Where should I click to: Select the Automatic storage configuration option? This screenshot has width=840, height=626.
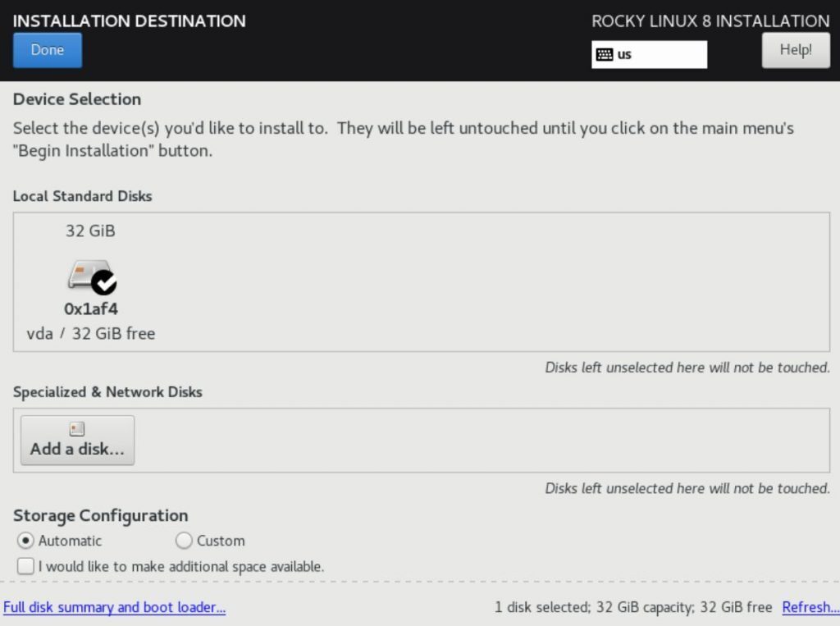(x=25, y=541)
